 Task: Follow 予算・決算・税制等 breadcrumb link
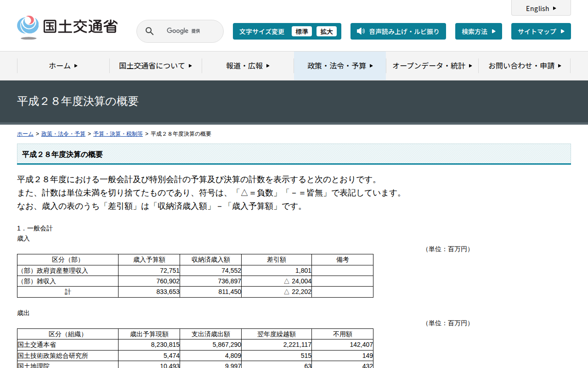coord(118,134)
